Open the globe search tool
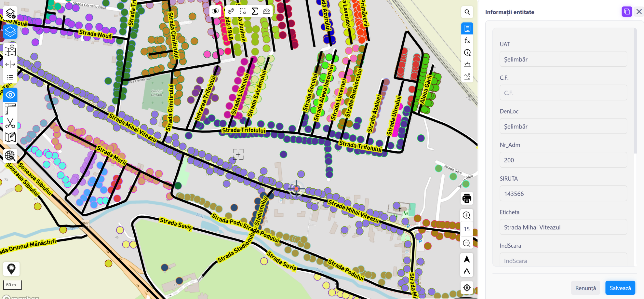Image resolution: width=644 pixels, height=299 pixels. [10, 156]
